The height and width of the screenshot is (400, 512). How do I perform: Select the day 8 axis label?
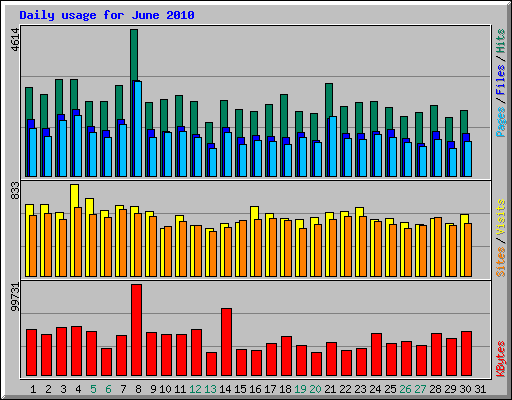click(x=138, y=389)
